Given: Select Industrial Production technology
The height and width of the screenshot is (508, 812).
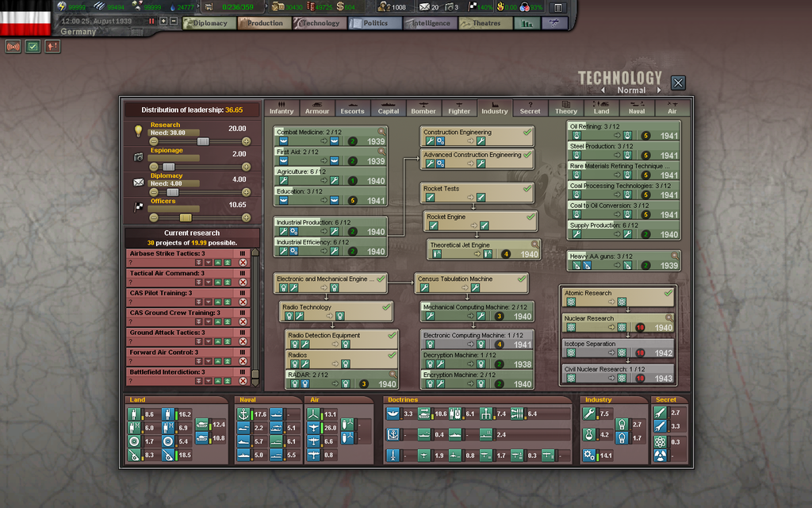Looking at the screenshot, I should 331,227.
